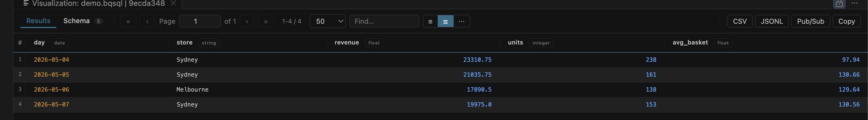Select the date cell 2026-05-05
Screen dimensions: 868x120
pyautogui.click(x=51, y=75)
